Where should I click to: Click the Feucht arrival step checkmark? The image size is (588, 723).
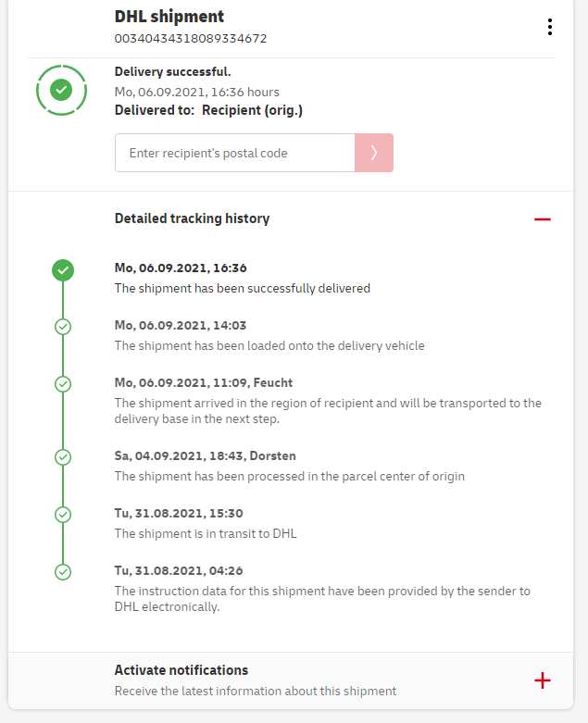[x=63, y=383]
